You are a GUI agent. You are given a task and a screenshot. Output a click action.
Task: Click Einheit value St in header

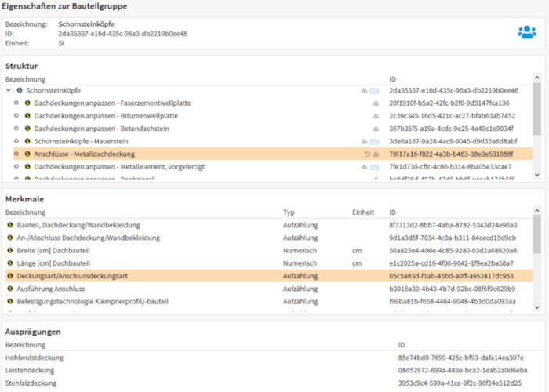(61, 43)
